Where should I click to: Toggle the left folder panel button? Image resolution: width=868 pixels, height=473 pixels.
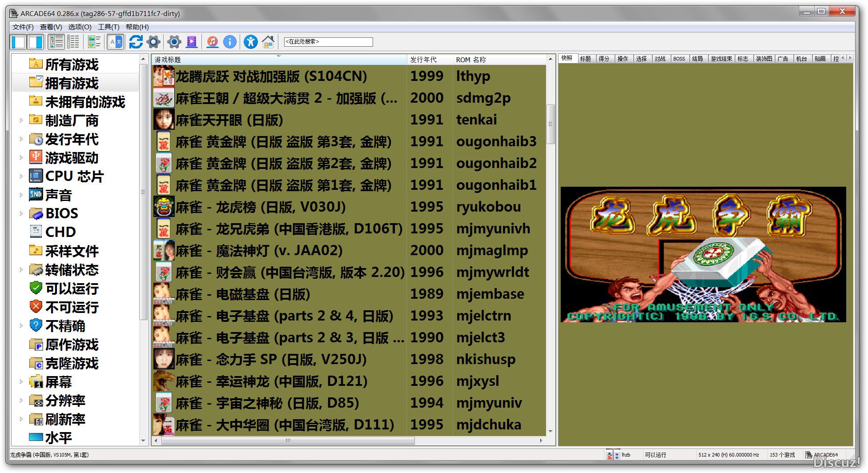tap(18, 42)
